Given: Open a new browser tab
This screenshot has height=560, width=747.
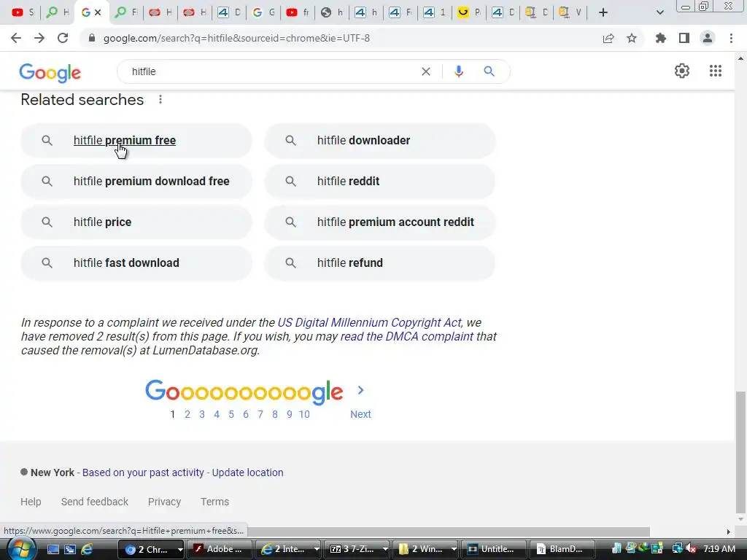Looking at the screenshot, I should pyautogui.click(x=603, y=12).
